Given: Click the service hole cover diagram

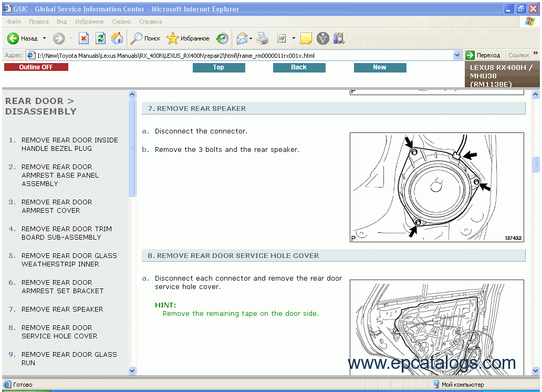Looking at the screenshot, I should [436, 327].
